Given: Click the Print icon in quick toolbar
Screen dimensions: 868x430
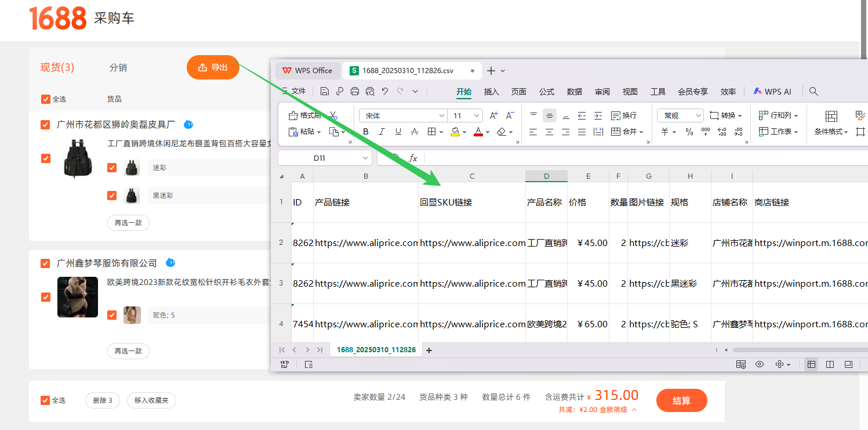Looking at the screenshot, I should pyautogui.click(x=355, y=91).
